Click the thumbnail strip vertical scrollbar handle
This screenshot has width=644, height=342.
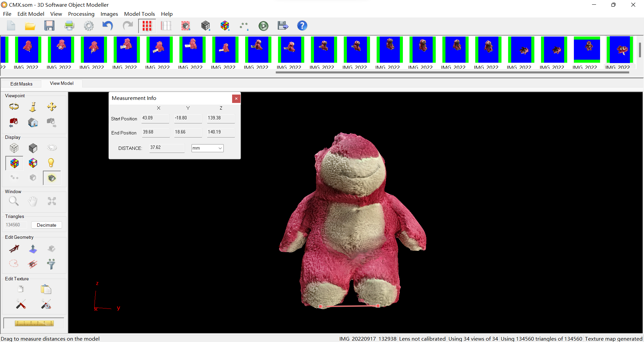pyautogui.click(x=640, y=50)
